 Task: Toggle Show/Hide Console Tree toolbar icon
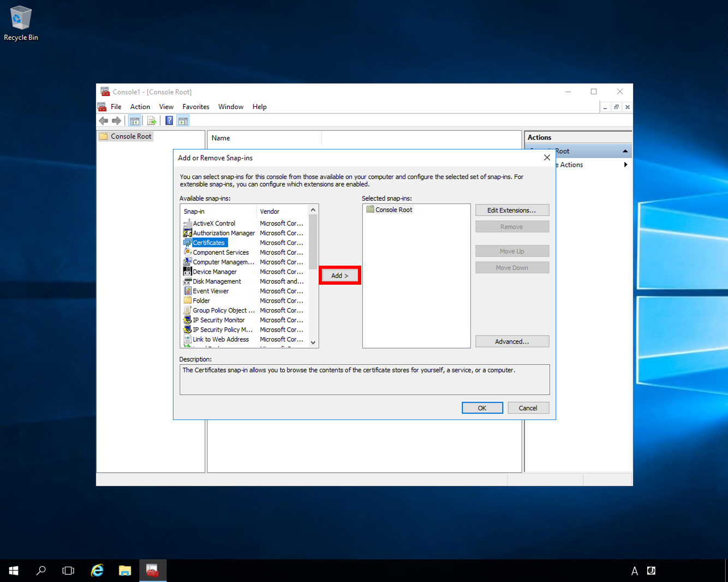[134, 121]
